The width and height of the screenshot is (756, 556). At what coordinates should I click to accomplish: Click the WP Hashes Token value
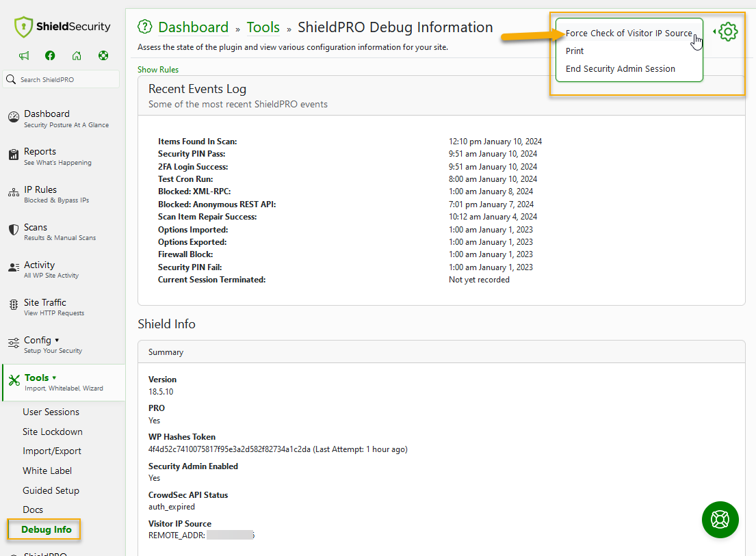229,449
